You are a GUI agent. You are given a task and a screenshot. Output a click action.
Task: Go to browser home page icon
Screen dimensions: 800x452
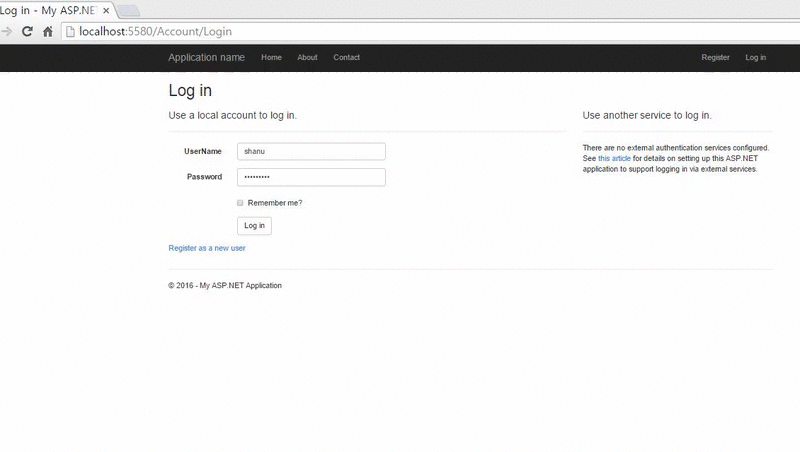pyautogui.click(x=48, y=32)
